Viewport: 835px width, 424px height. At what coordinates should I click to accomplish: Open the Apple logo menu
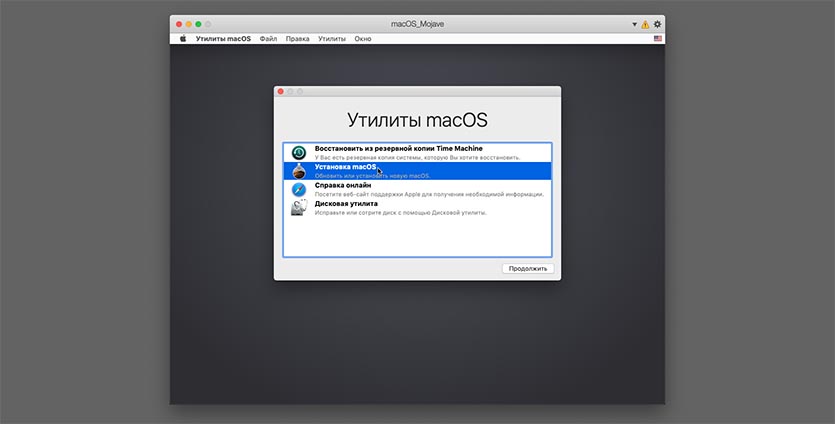[x=183, y=38]
